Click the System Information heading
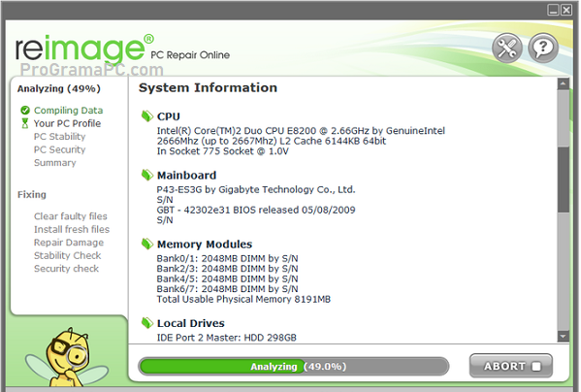 pos(208,87)
